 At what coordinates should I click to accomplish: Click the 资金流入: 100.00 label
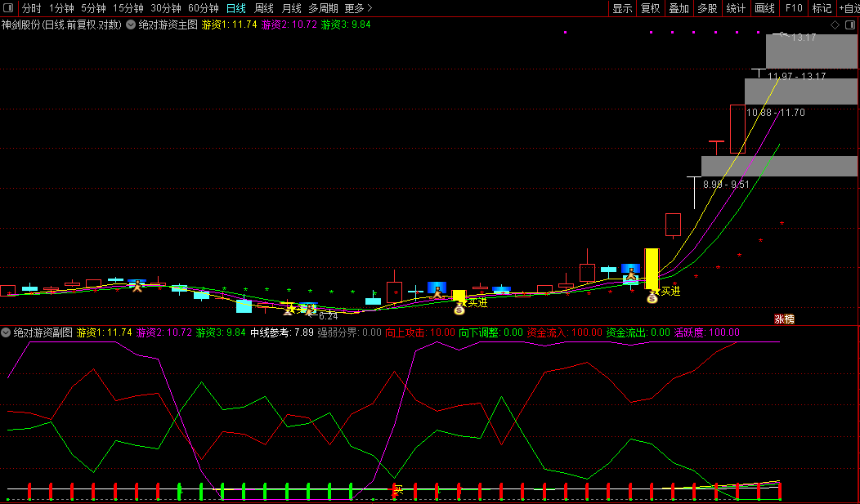(x=564, y=332)
